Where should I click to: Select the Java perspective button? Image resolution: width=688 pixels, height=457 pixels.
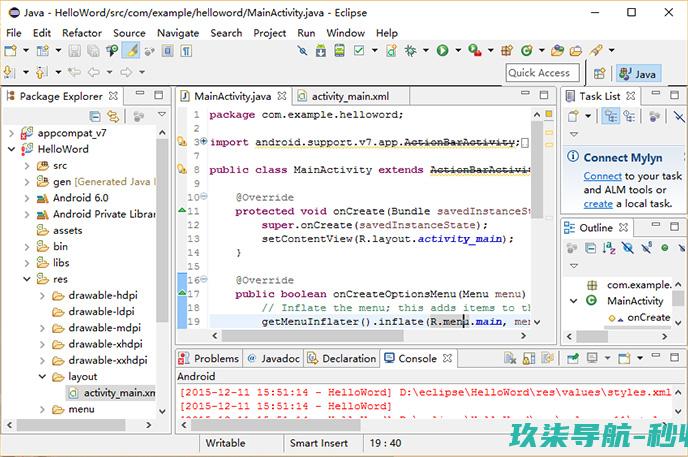pyautogui.click(x=638, y=74)
